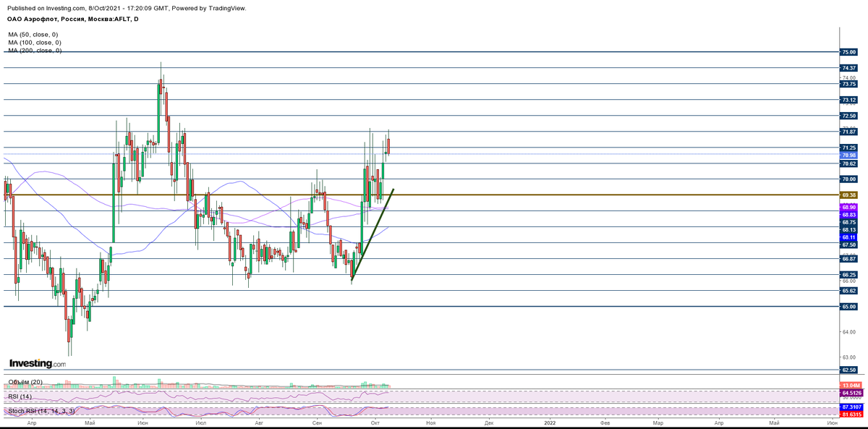Click the 2022 year label on time axis
The width and height of the screenshot is (868, 429).
550,422
